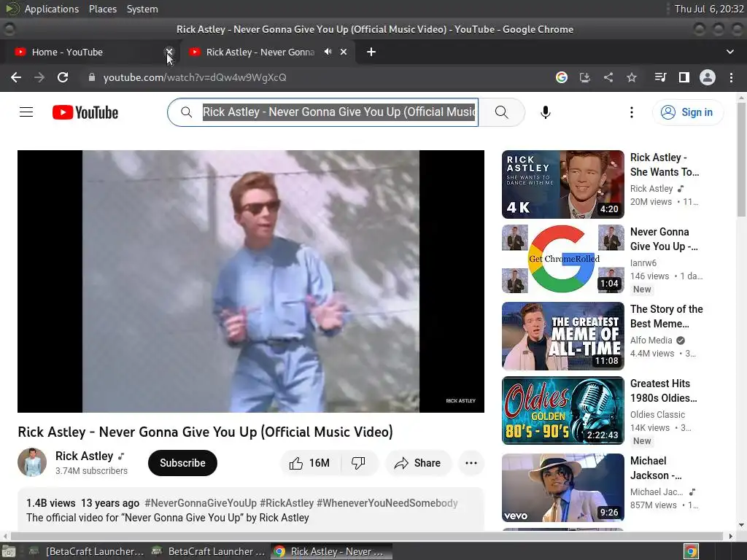Viewport: 747px width, 560px height.
Task: Open She Wants To Dance thumbnail
Action: 562,184
